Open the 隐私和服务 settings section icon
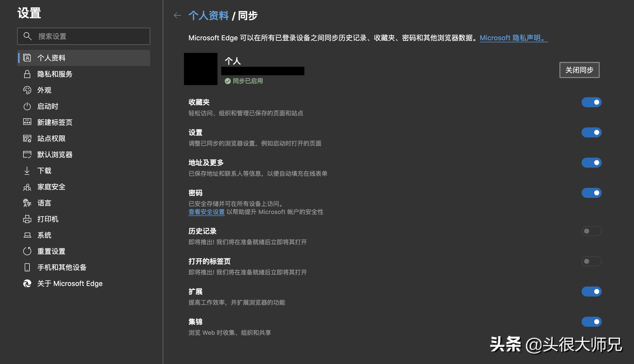Viewport: 634px width, 364px height. click(x=27, y=74)
